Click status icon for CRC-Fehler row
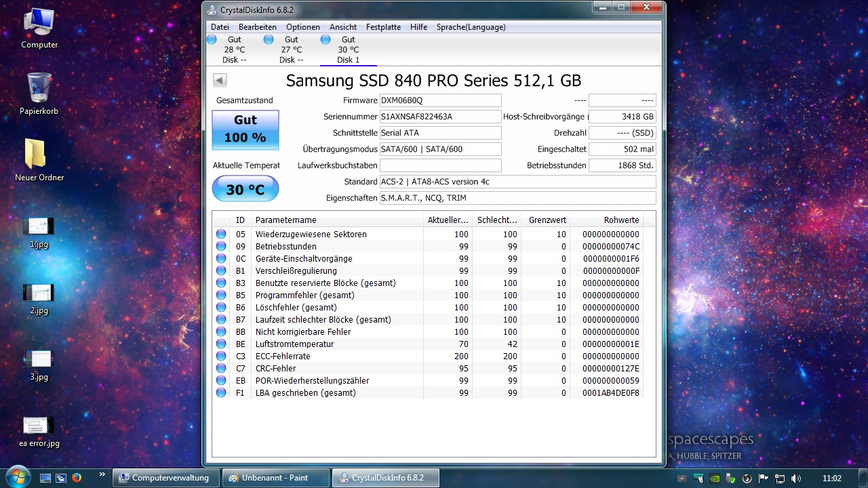Viewport: 868px width, 488px height. pyautogui.click(x=221, y=368)
